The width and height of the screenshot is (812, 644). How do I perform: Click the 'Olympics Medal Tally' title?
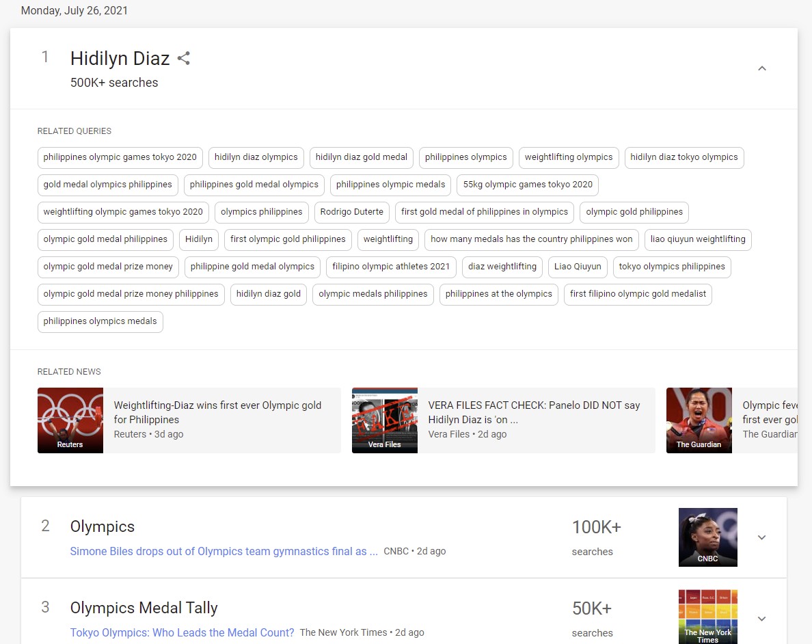click(x=144, y=608)
